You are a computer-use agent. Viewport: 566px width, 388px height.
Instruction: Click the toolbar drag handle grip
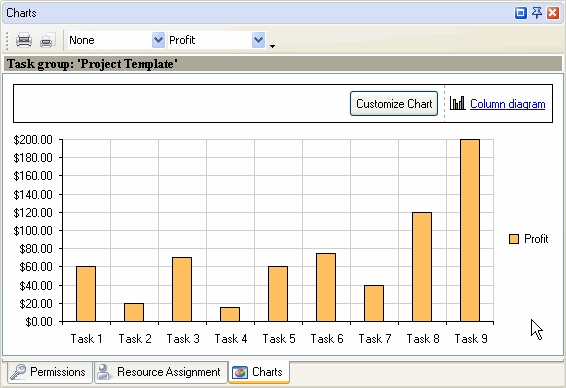pos(7,40)
